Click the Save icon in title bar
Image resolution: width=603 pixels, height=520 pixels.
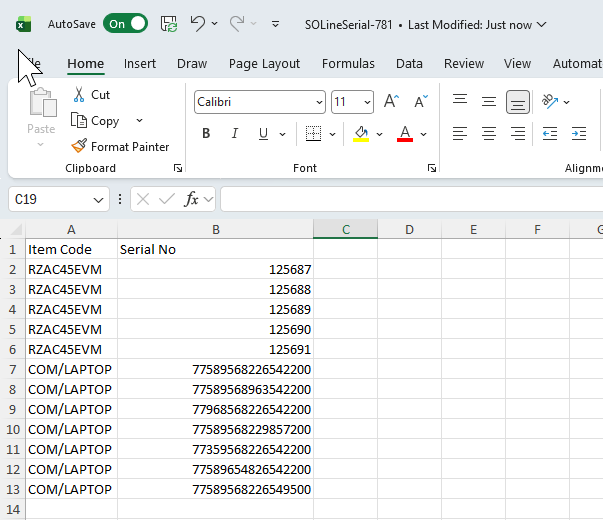[169, 24]
